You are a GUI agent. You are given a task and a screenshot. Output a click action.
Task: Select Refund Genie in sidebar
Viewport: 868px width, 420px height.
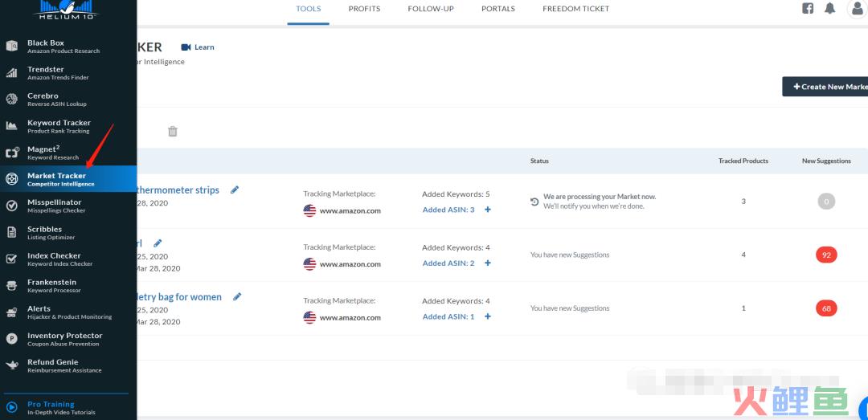pyautogui.click(x=68, y=365)
